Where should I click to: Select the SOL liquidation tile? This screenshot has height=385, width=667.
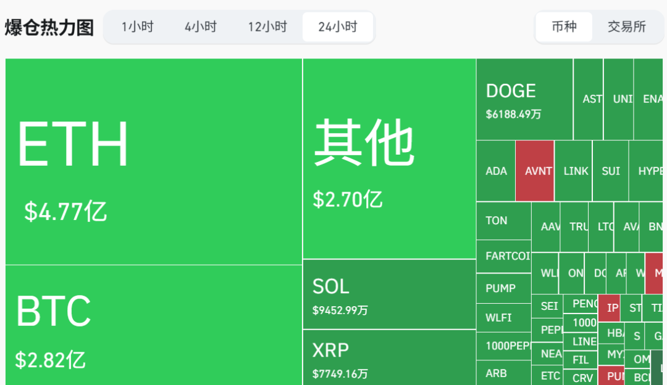[389, 294]
